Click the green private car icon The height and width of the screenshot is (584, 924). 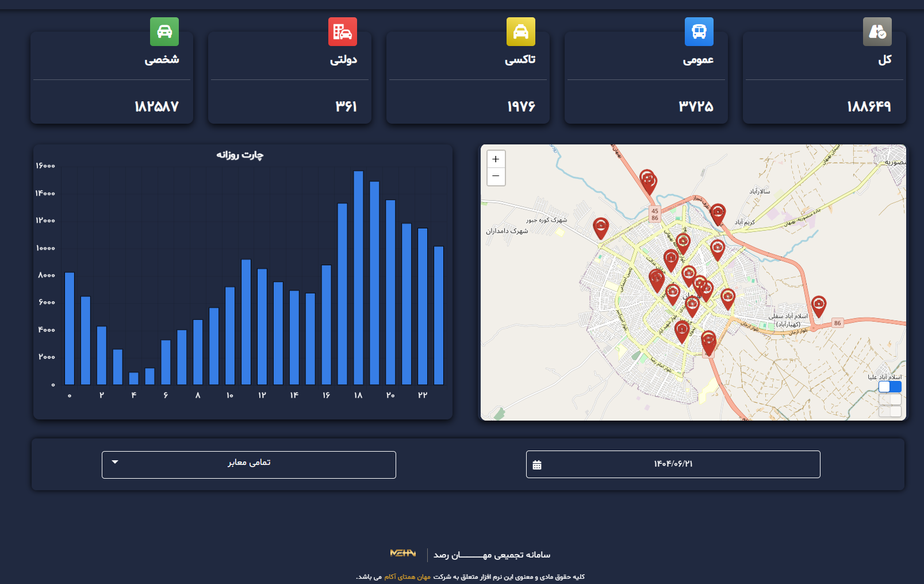point(164,32)
